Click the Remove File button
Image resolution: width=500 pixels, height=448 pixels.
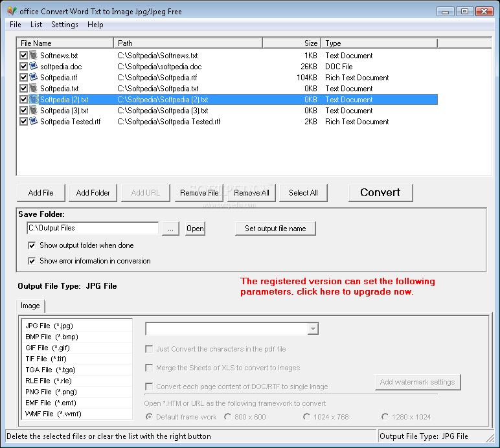pyautogui.click(x=199, y=193)
